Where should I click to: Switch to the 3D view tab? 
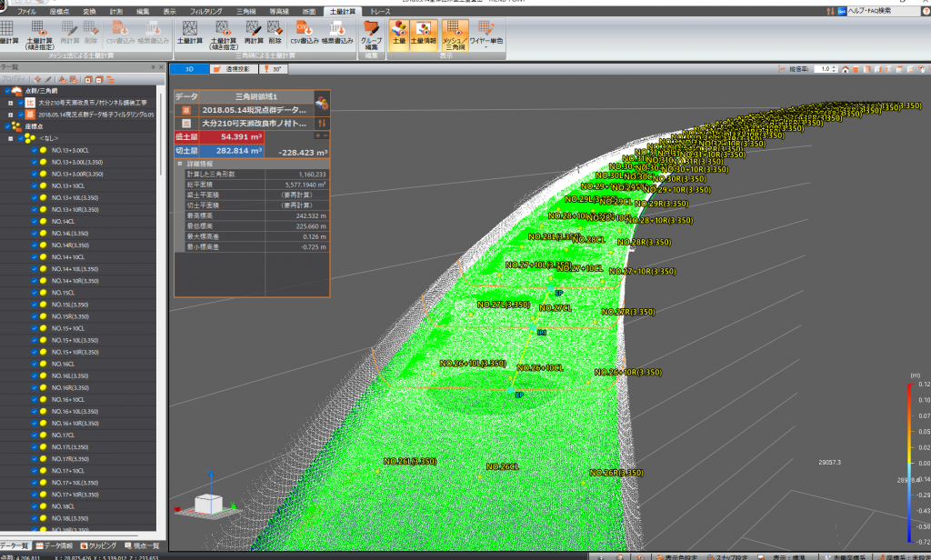189,69
